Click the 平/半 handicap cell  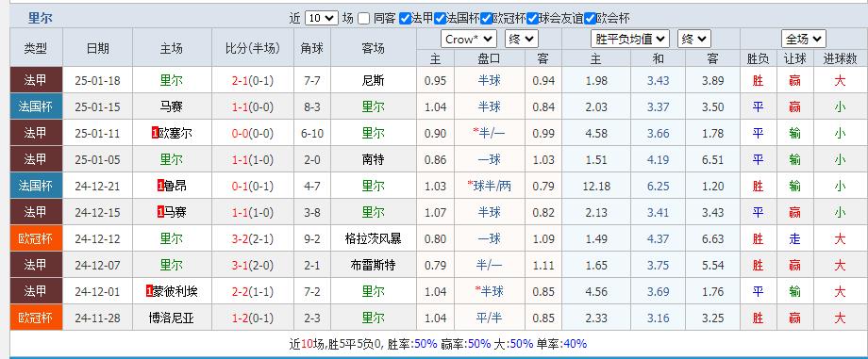tap(490, 318)
